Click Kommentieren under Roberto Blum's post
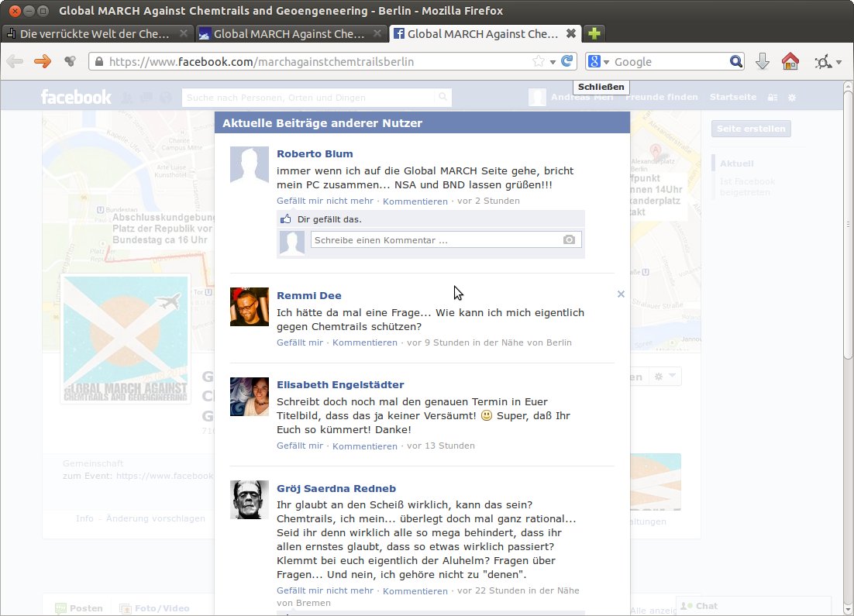854x616 pixels. [x=415, y=201]
